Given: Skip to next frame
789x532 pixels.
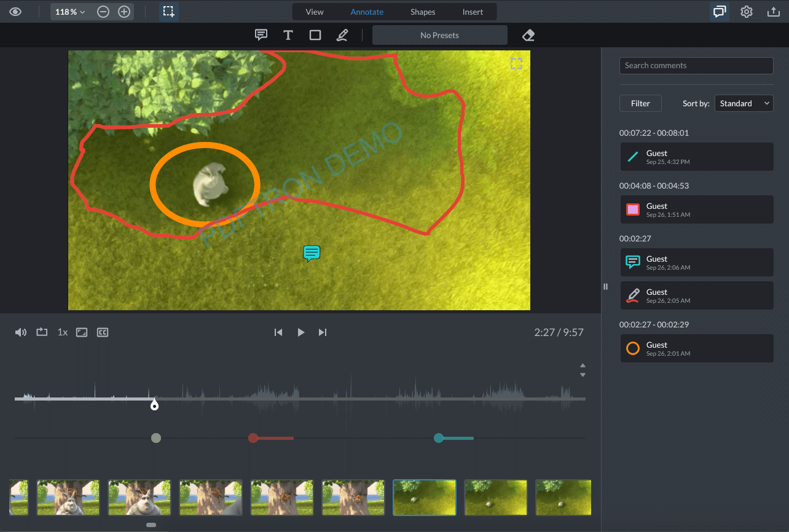Looking at the screenshot, I should [x=323, y=332].
